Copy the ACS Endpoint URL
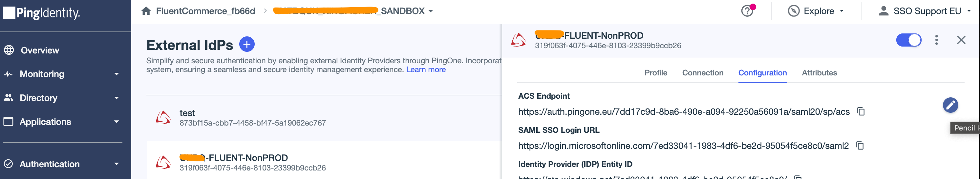 pos(861,111)
